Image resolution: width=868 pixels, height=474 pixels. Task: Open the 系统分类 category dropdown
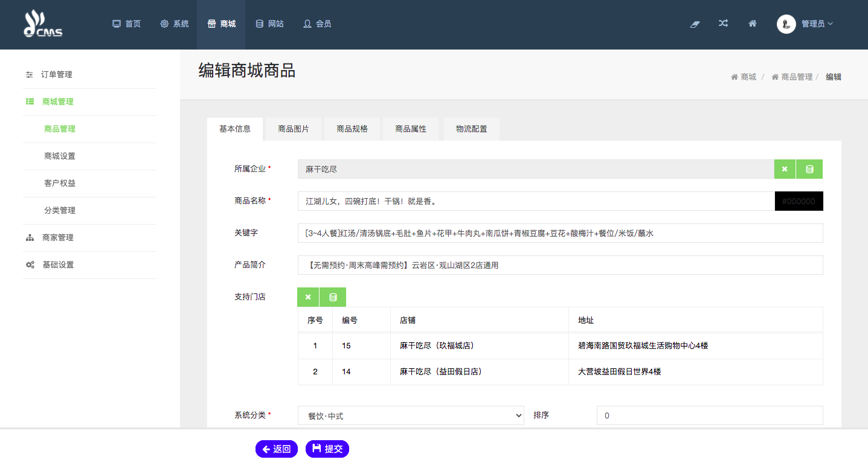(411, 415)
